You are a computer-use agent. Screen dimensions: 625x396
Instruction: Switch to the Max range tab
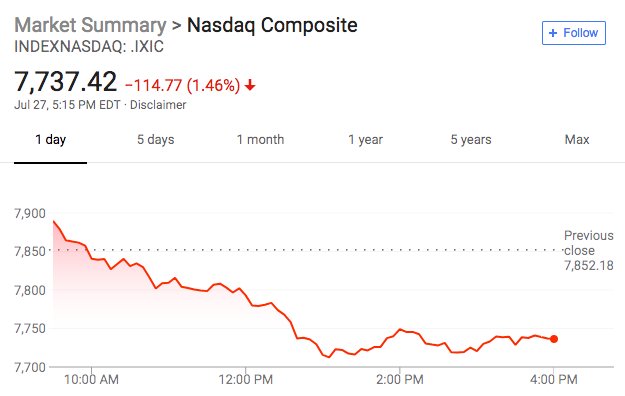(577, 140)
